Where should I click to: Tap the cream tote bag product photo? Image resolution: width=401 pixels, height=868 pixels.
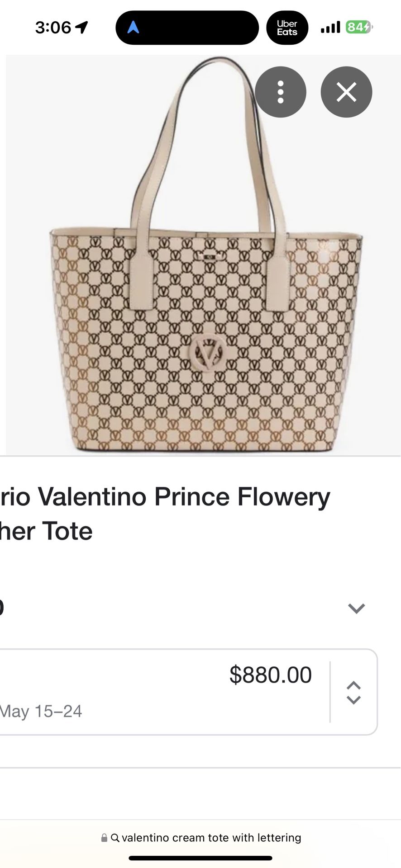[206, 271]
